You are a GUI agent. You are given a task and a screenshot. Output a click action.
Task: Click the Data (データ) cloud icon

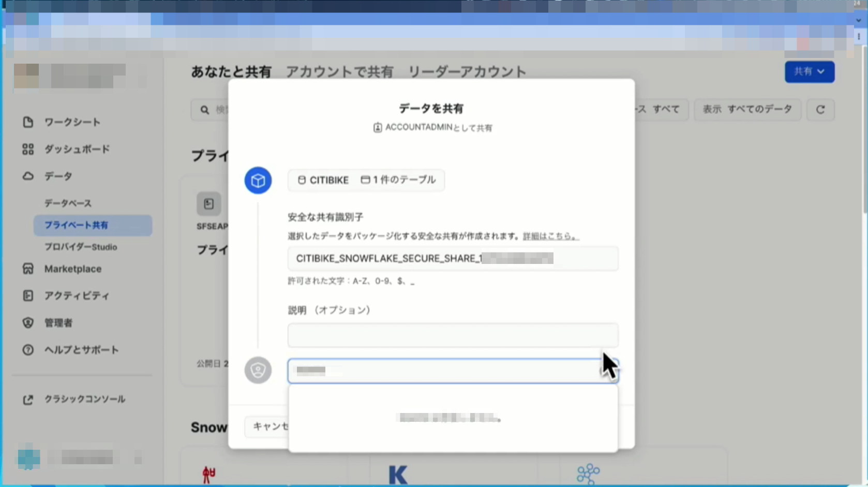point(28,176)
